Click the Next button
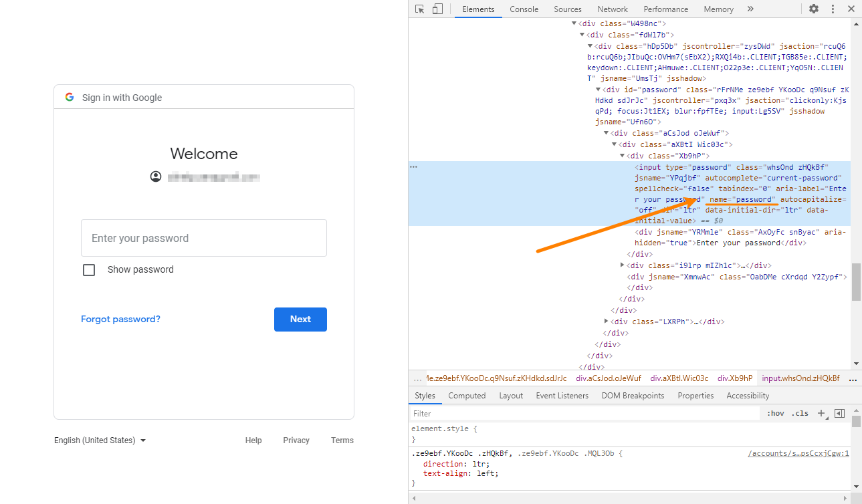The image size is (862, 504). [x=300, y=319]
